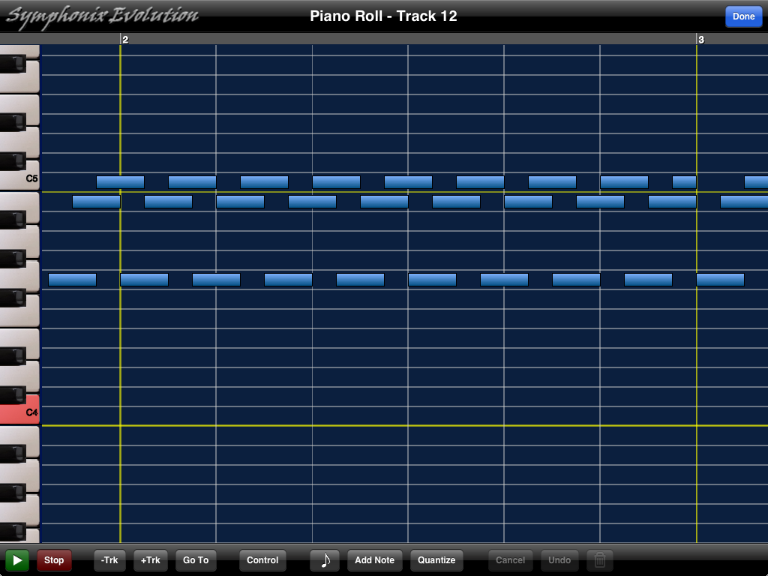Viewport: 768px width, 576px height.
Task: Tap Done to close piano roll
Action: pos(743,16)
